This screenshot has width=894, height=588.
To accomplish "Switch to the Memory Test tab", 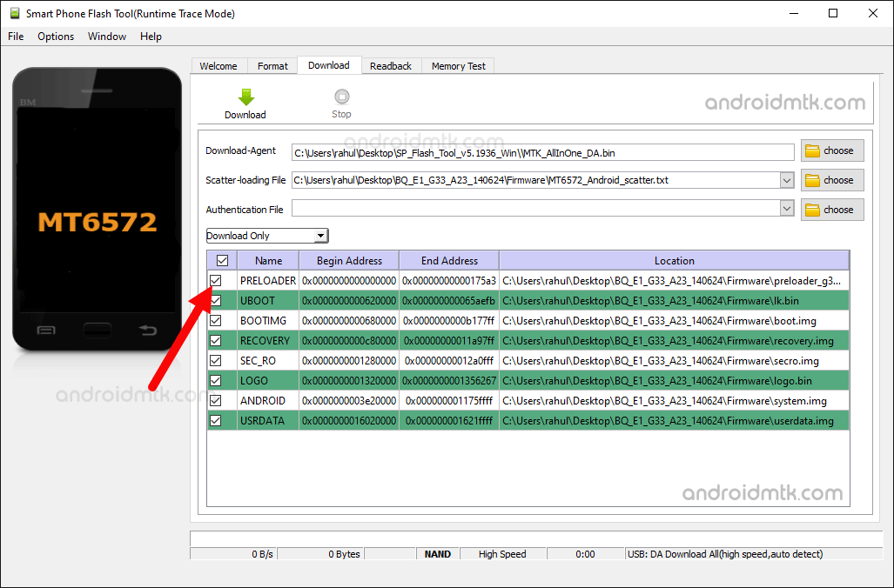I will click(x=459, y=66).
